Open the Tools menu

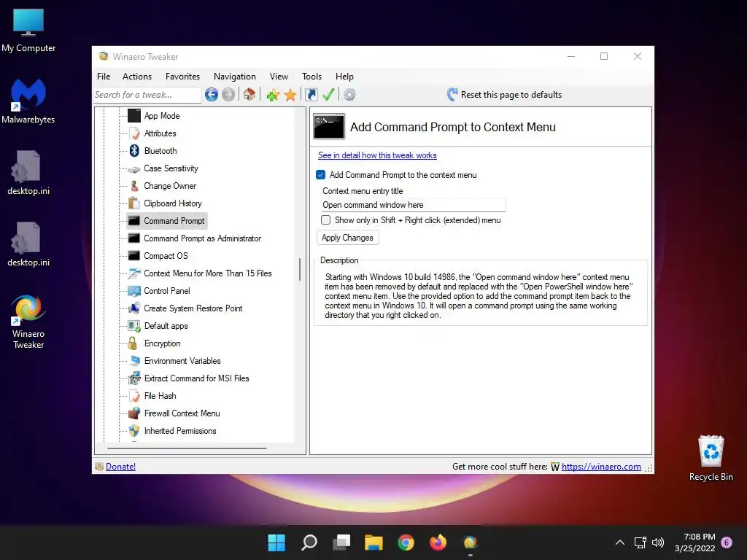click(x=311, y=76)
